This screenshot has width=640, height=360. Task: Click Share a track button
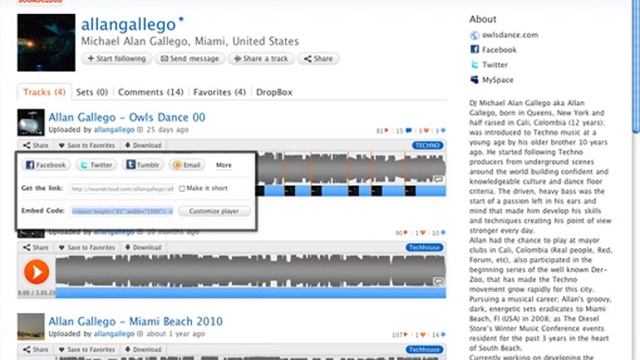(261, 59)
